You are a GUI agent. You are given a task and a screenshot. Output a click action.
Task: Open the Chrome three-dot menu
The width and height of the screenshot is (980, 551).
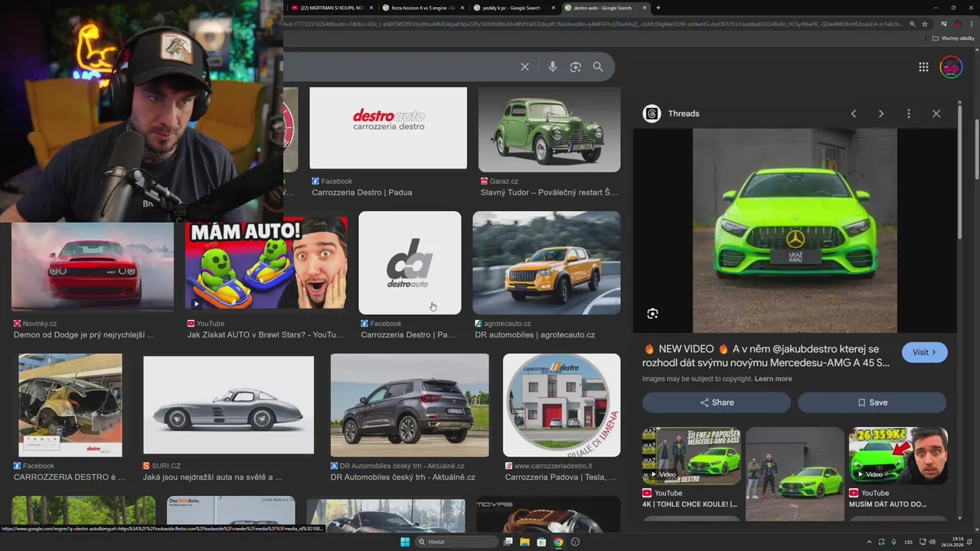[971, 24]
